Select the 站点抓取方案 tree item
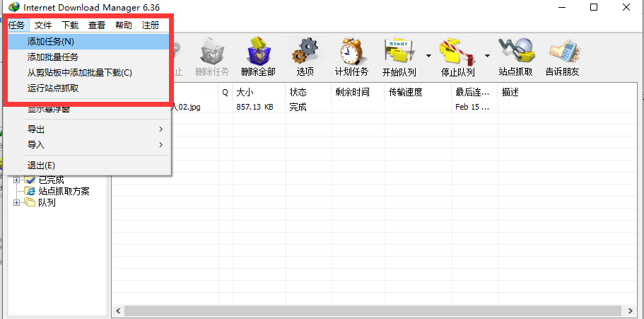 click(64, 191)
